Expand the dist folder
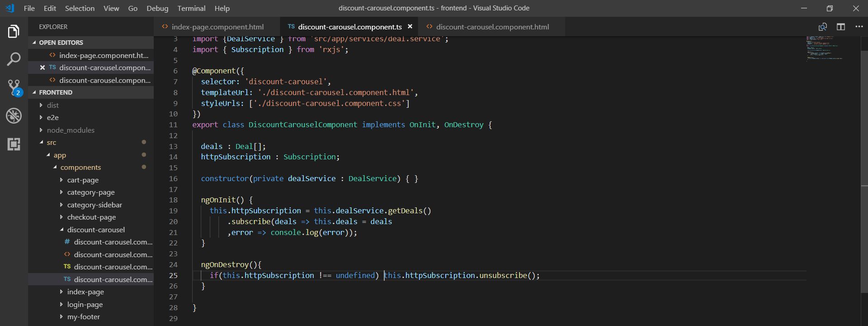 point(91,105)
